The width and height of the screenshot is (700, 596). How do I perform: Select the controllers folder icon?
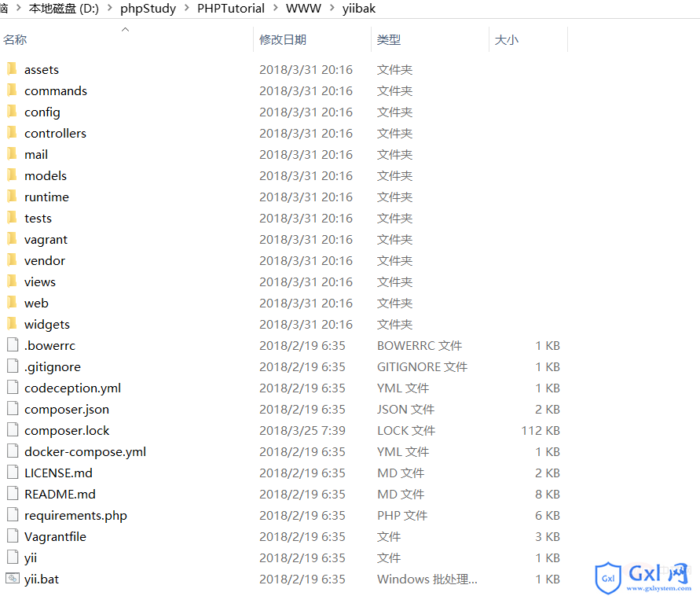tap(12, 133)
